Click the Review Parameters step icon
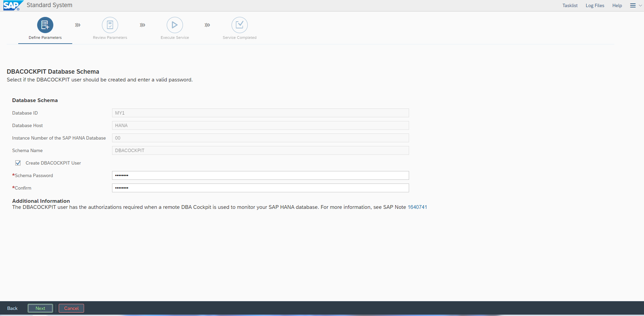This screenshot has height=316, width=644. (110, 25)
